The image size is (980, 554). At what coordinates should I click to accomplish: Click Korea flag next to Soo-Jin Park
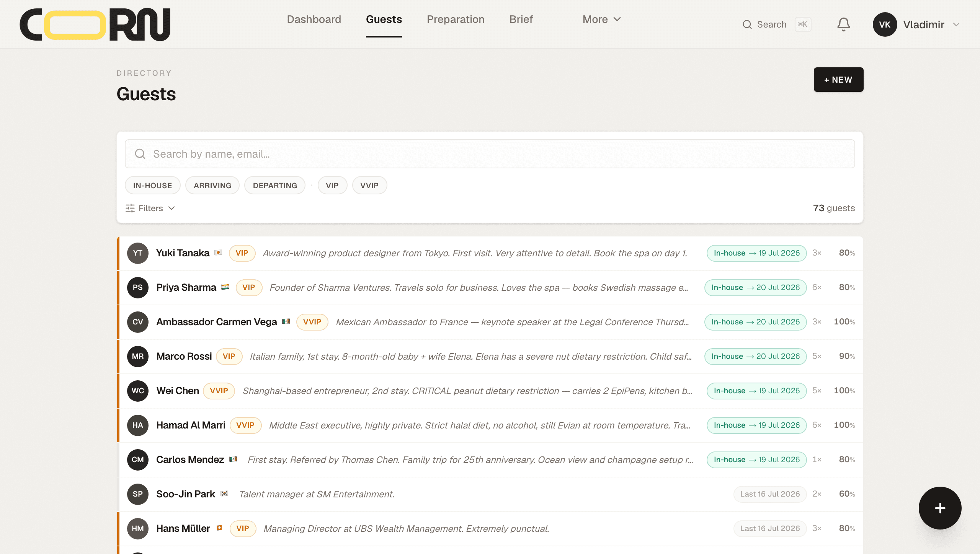click(x=224, y=494)
